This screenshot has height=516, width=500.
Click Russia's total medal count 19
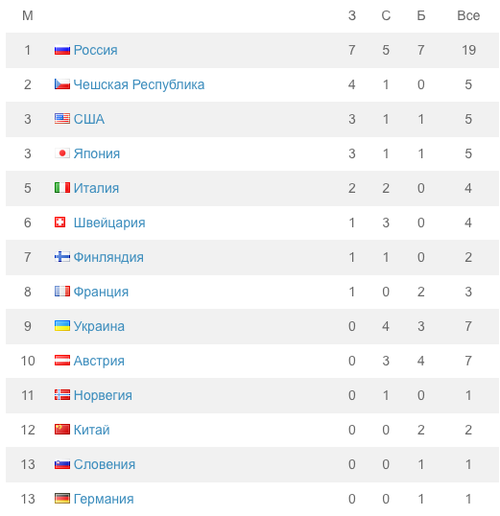[468, 50]
